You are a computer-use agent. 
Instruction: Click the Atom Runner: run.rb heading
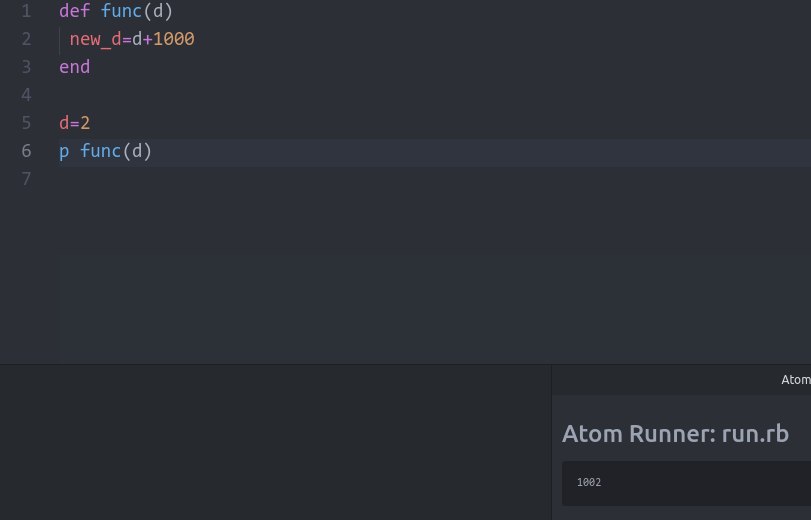coord(675,434)
